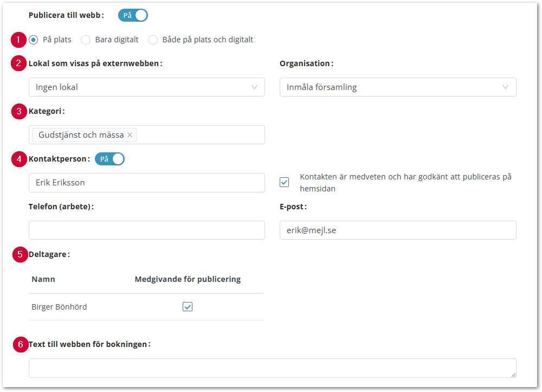
Task: Select the På plats radio option
Action: 34,40
